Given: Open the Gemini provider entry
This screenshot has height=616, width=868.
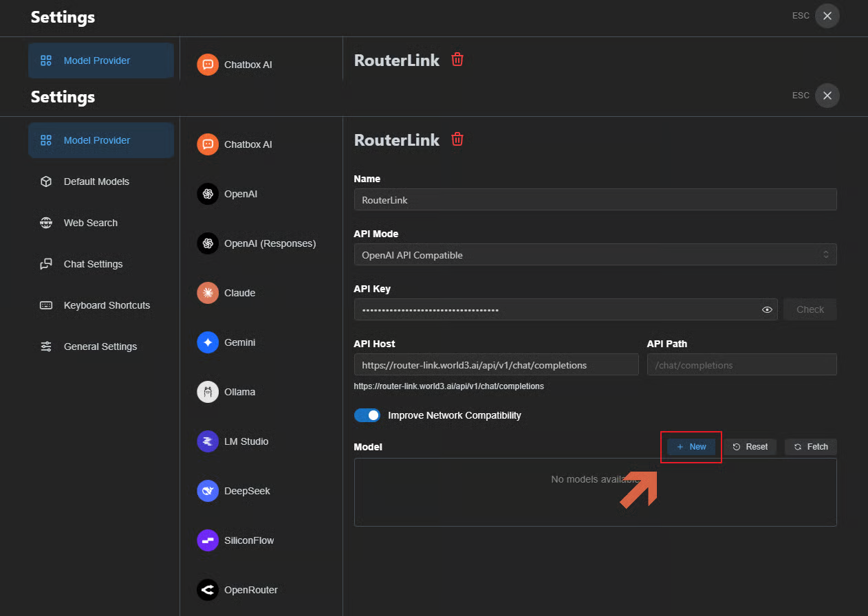Looking at the screenshot, I should click(239, 342).
